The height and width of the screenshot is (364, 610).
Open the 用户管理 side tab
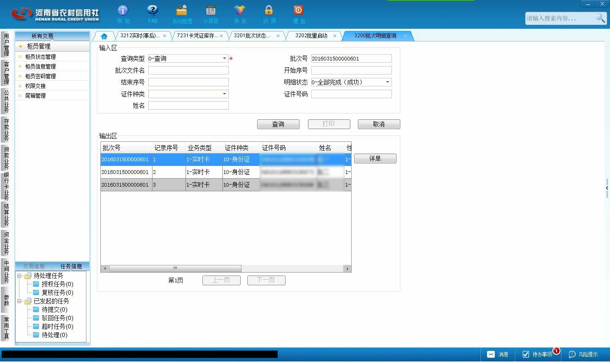tap(6, 44)
